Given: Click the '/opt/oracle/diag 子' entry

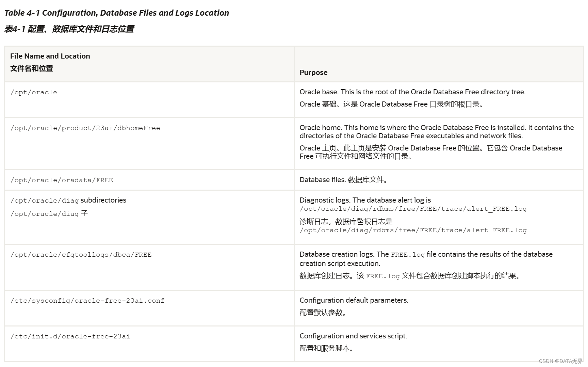Looking at the screenshot, I should 49,214.
